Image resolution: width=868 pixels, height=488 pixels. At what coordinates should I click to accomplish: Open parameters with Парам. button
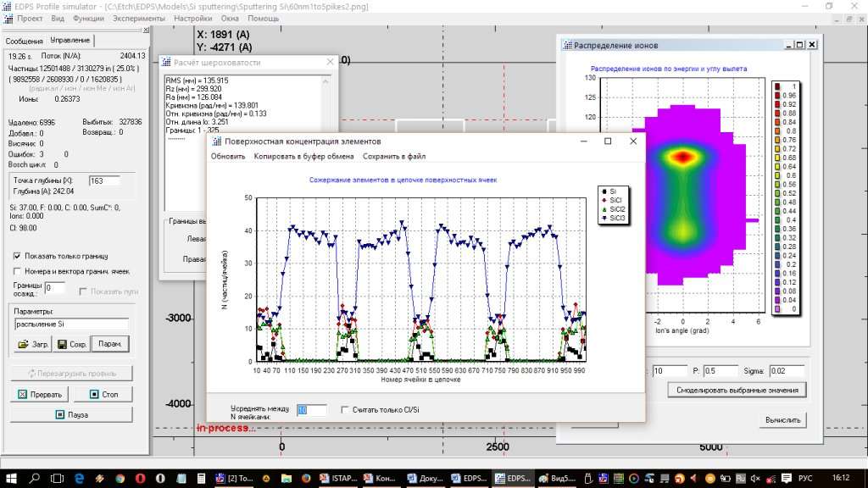tap(109, 344)
